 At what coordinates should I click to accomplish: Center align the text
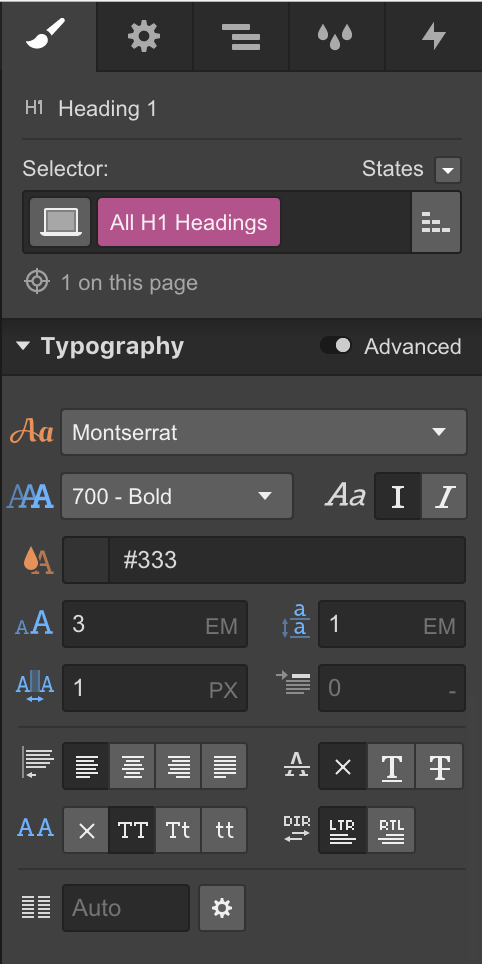[132, 766]
